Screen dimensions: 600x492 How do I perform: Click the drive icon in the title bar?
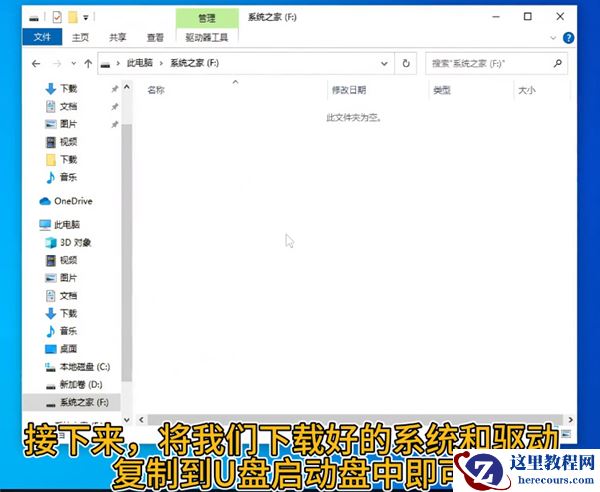tap(34, 18)
